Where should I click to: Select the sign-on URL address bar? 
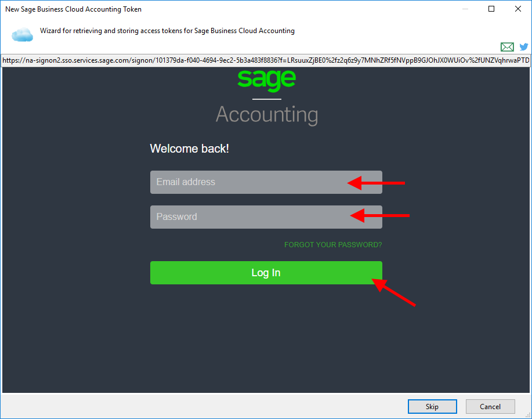click(265, 60)
